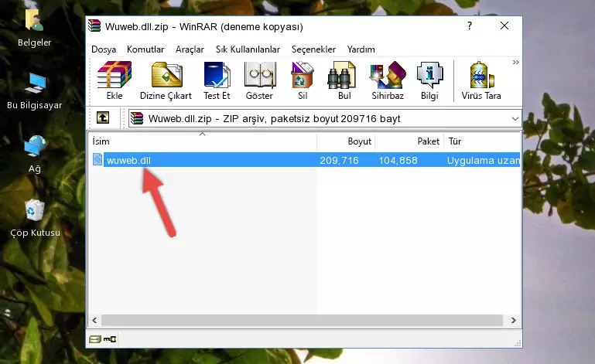Open the archive path dropdown arrow
This screenshot has width=595, height=364.
(x=515, y=119)
